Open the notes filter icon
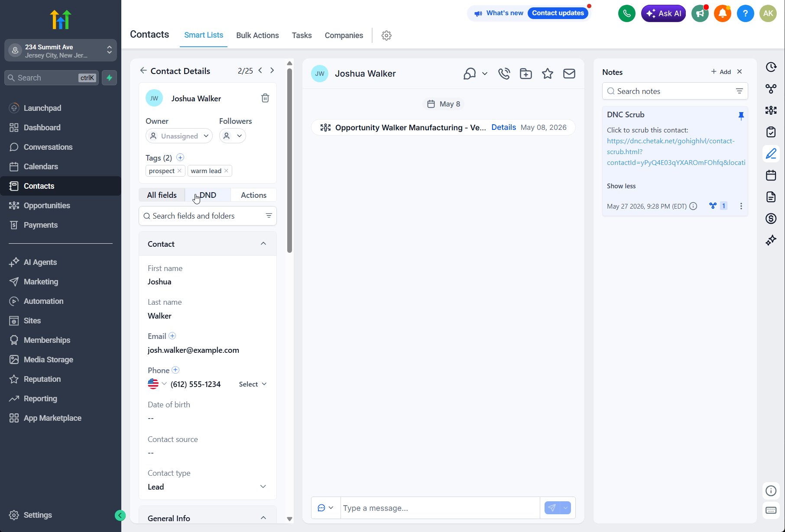Screen dimensions: 785x532 (740, 91)
